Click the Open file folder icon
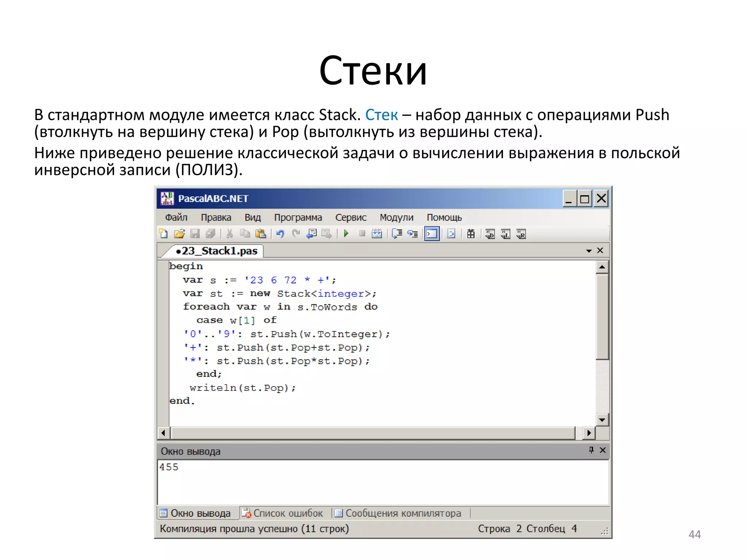This screenshot has height=560, width=747. tap(179, 234)
